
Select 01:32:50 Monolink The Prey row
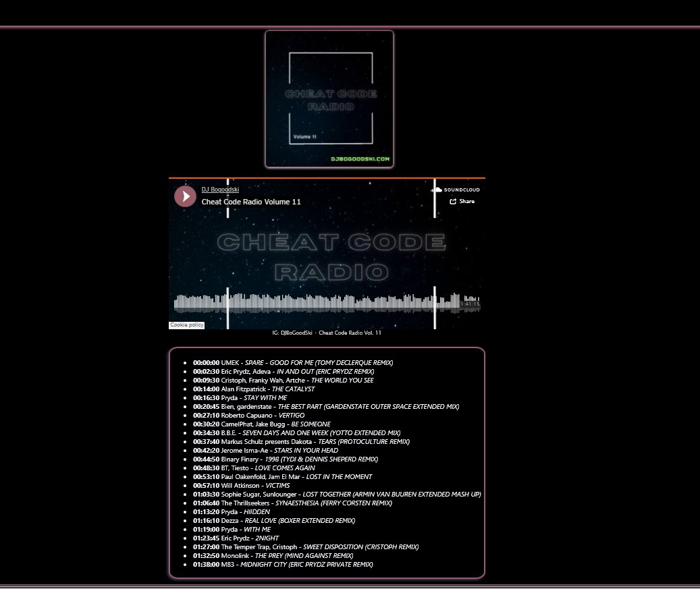273,556
